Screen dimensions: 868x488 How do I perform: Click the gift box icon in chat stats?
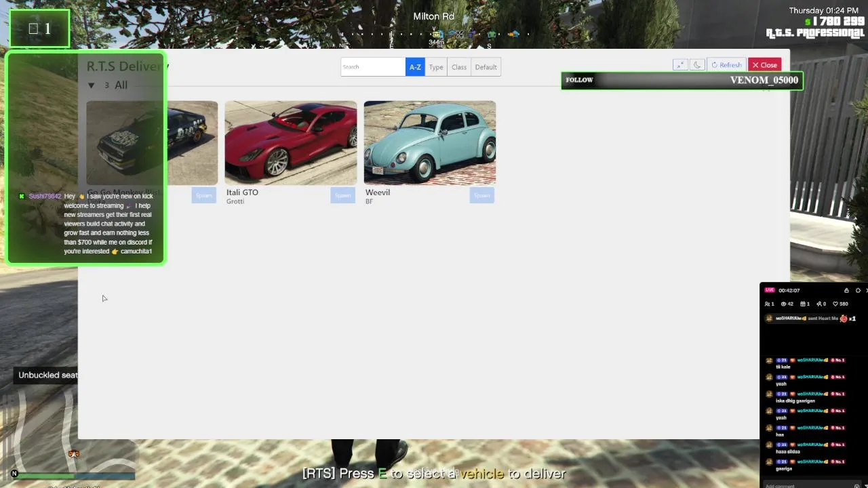click(803, 304)
